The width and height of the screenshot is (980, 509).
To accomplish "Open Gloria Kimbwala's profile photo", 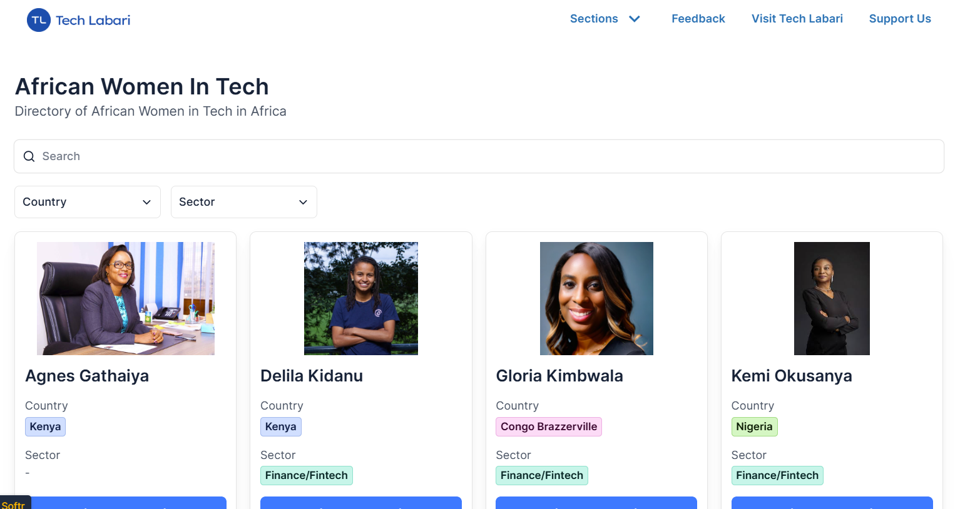I will [x=596, y=298].
